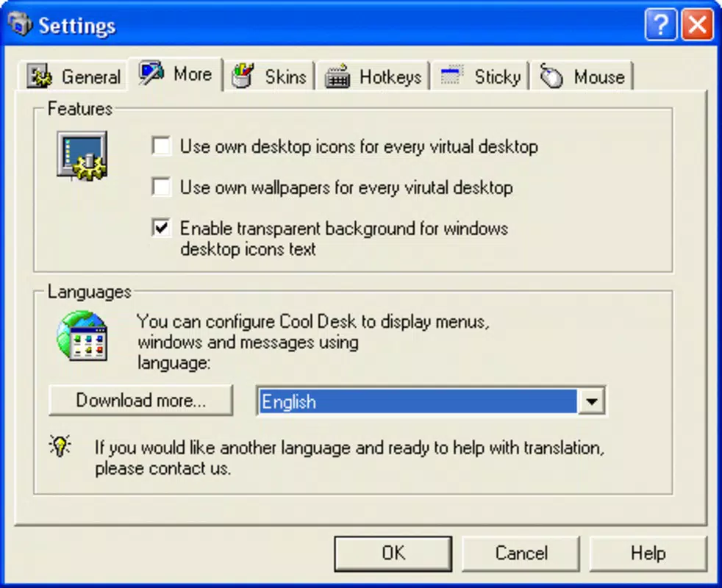722x588 pixels.
Task: Enable own desktop icons for every virtual desktop
Action: pyautogui.click(x=162, y=146)
